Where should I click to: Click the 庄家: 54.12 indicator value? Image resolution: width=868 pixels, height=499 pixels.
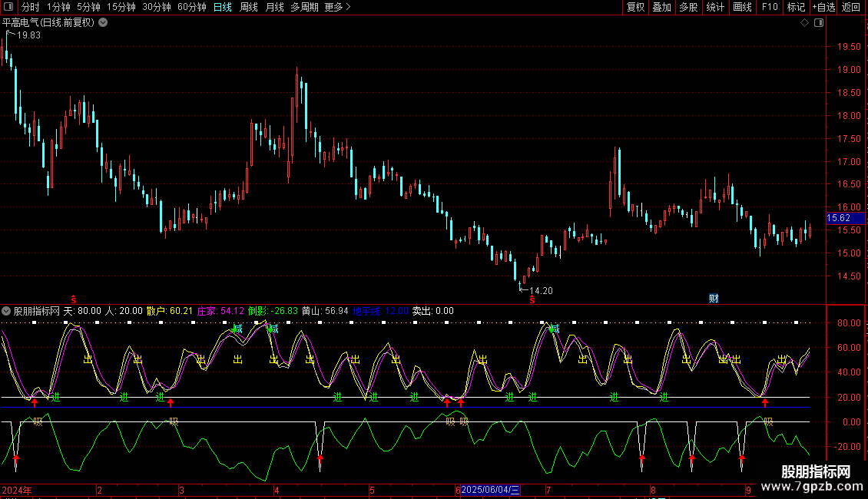pos(220,311)
